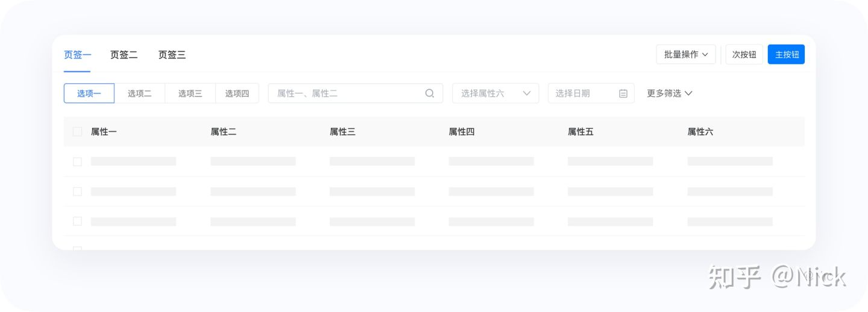Click the 属性二 column header
868x312 pixels.
223,132
